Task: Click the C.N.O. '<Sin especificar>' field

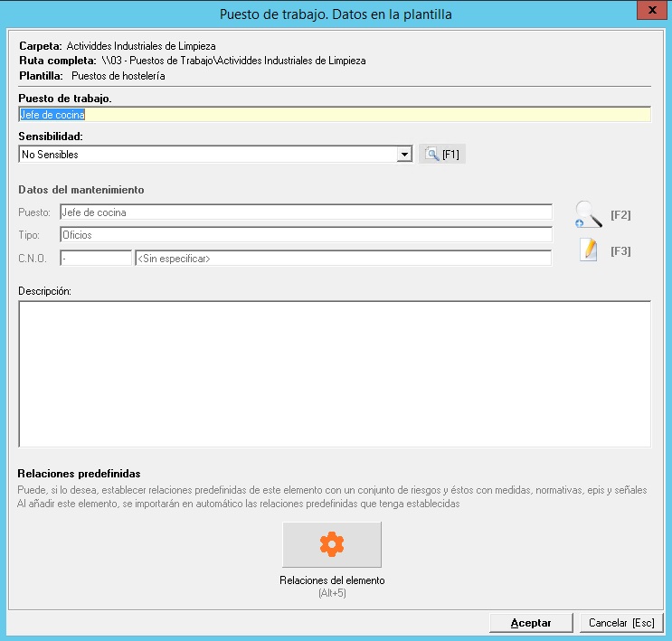Action: tap(342, 259)
